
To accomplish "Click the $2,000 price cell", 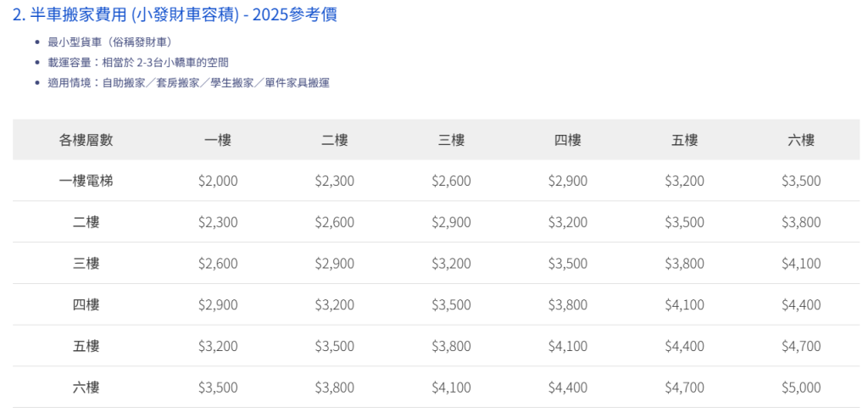I will (x=218, y=181).
